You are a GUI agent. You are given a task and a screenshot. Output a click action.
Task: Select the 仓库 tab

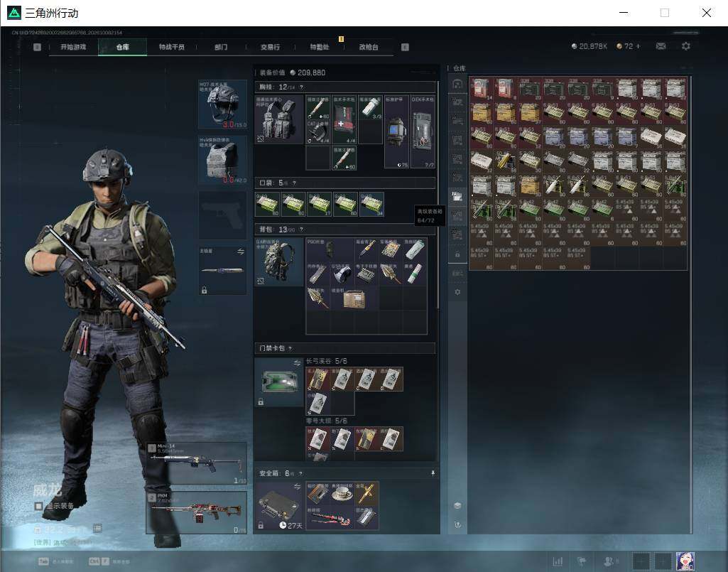point(123,47)
